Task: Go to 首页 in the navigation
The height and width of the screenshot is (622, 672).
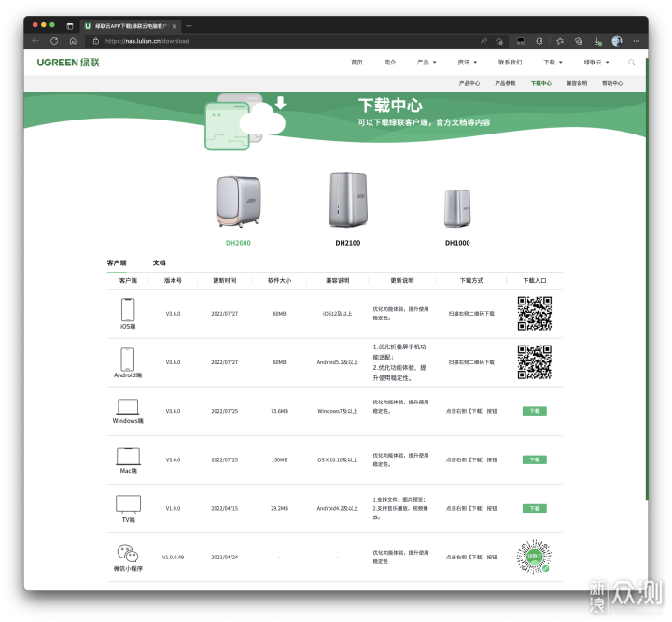Action: pos(357,63)
